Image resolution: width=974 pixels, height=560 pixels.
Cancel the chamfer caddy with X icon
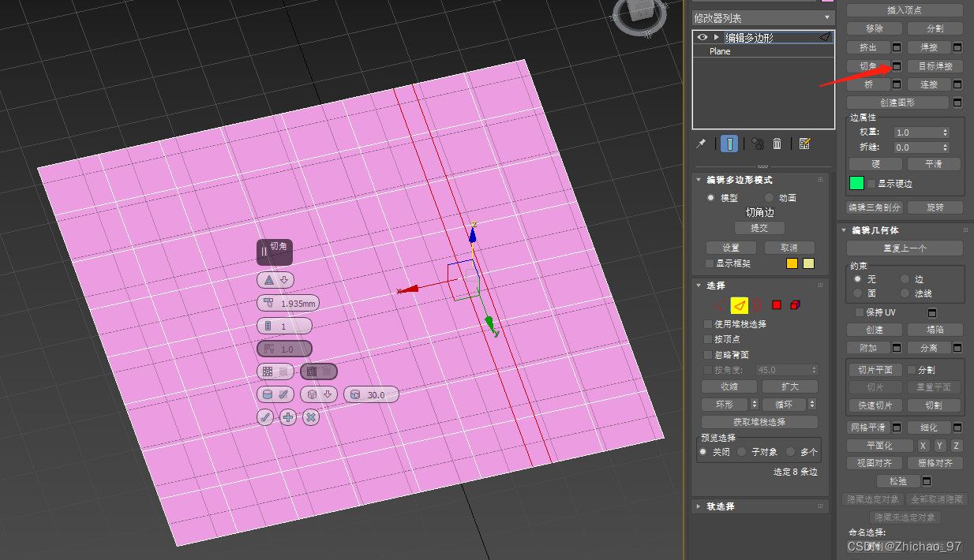click(x=311, y=417)
